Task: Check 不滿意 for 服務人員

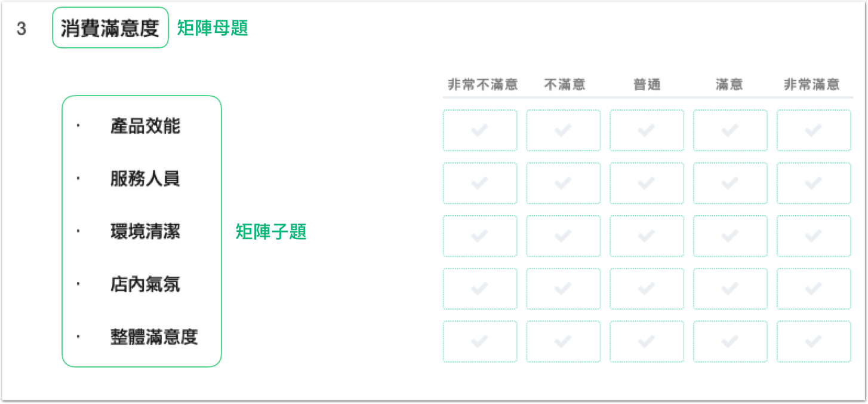Action: (x=563, y=183)
